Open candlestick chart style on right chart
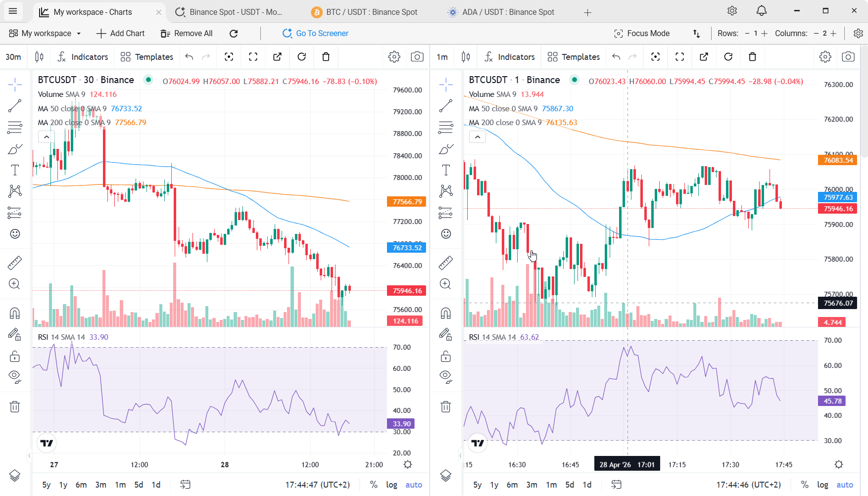This screenshot has height=496, width=868. [x=466, y=57]
